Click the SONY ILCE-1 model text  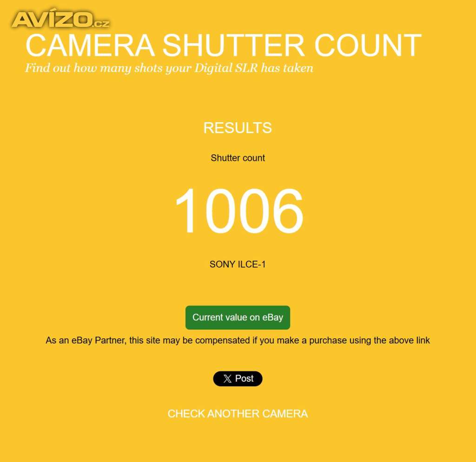tap(238, 264)
